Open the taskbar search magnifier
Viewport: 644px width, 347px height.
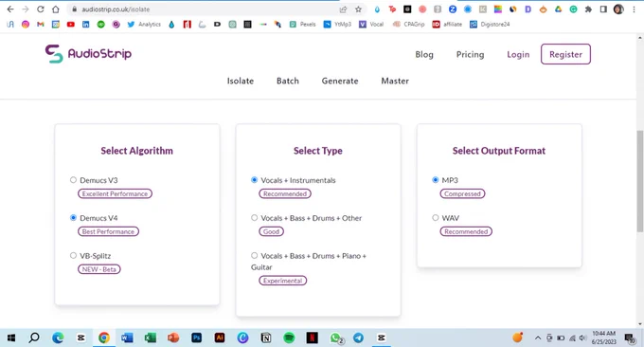click(x=34, y=338)
